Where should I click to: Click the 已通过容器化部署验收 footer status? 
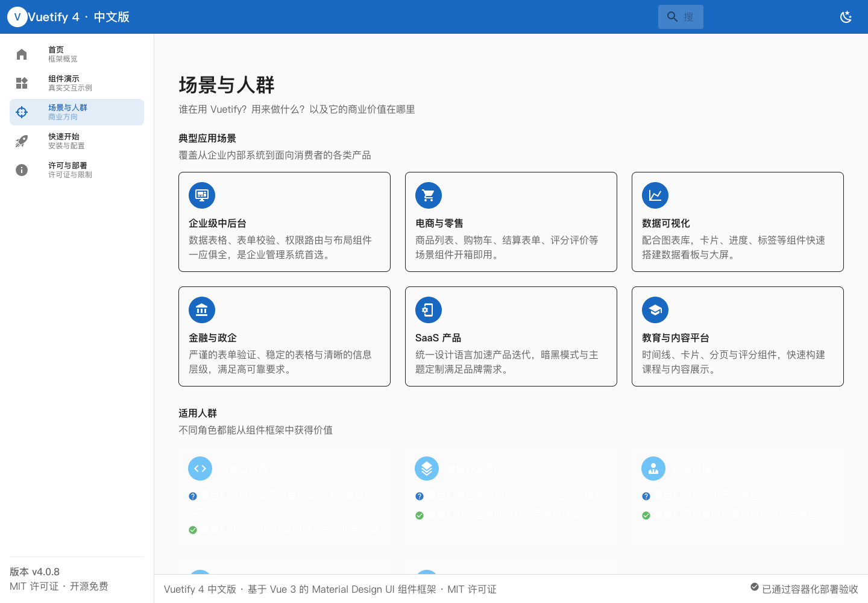coord(810,589)
